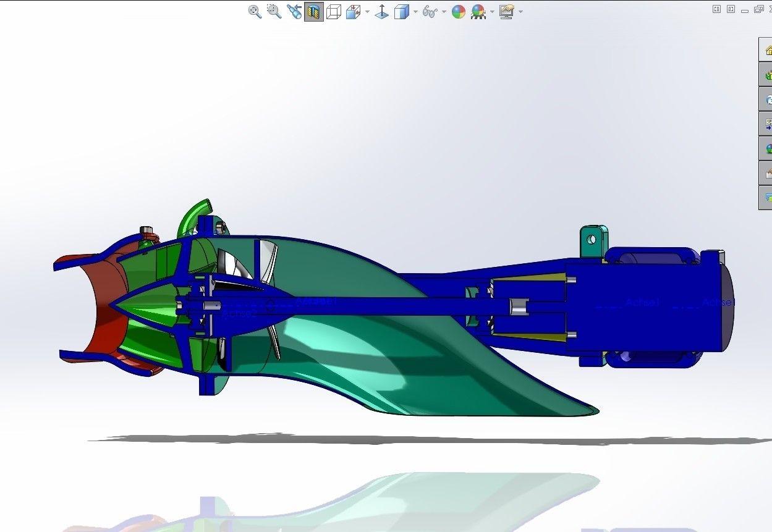Click the wireframe cube icon in view toolbar
This screenshot has width=772, height=532.
(x=334, y=12)
